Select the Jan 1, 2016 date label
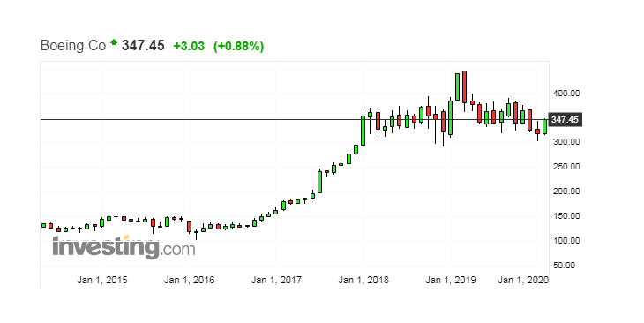Screen dimensions: 644x323 pyautogui.click(x=189, y=280)
